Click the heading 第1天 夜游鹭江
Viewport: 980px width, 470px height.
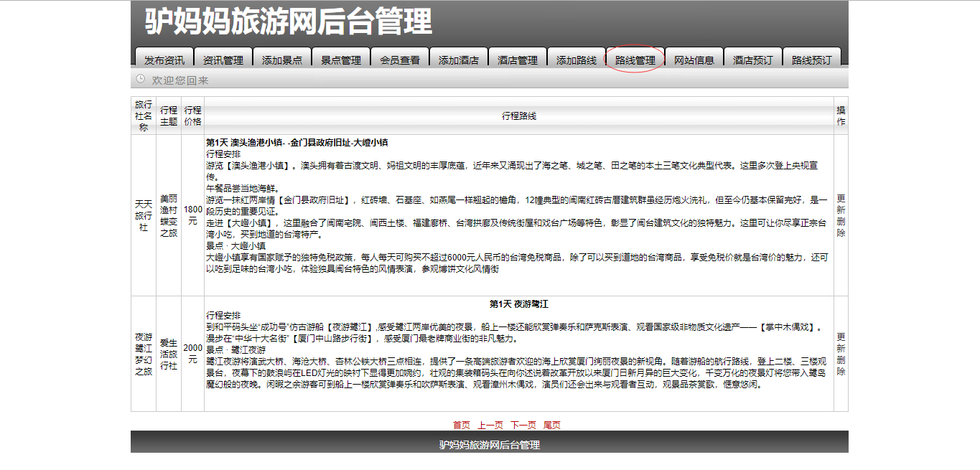[x=519, y=304]
